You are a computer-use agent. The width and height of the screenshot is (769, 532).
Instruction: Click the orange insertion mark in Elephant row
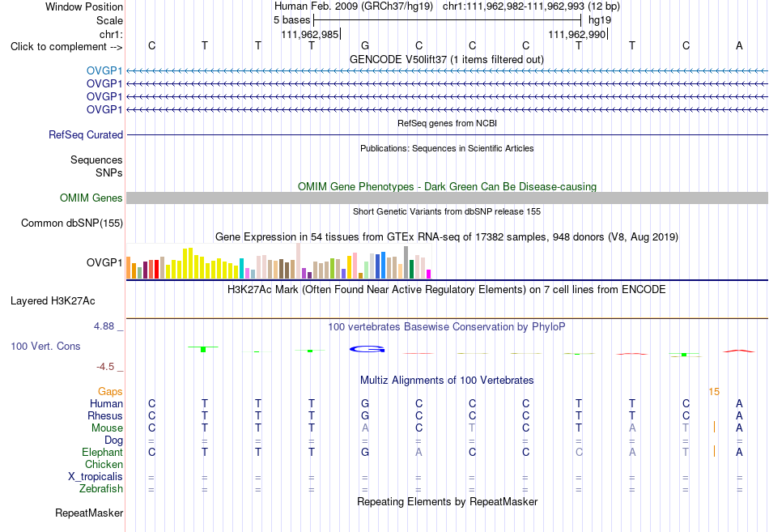point(714,451)
